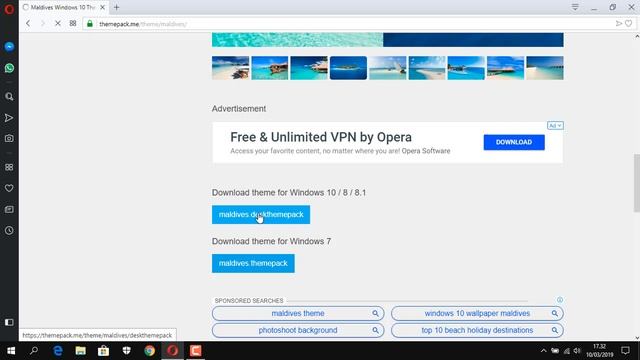Open Microsoft Store from the taskbar
Viewport: 640px width, 360px height.
[x=103, y=351]
